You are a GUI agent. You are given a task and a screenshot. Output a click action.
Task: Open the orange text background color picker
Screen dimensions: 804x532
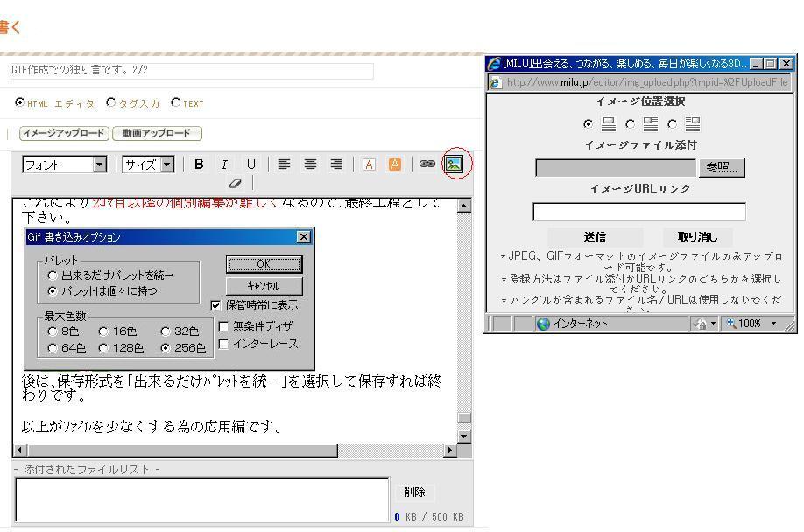point(395,164)
